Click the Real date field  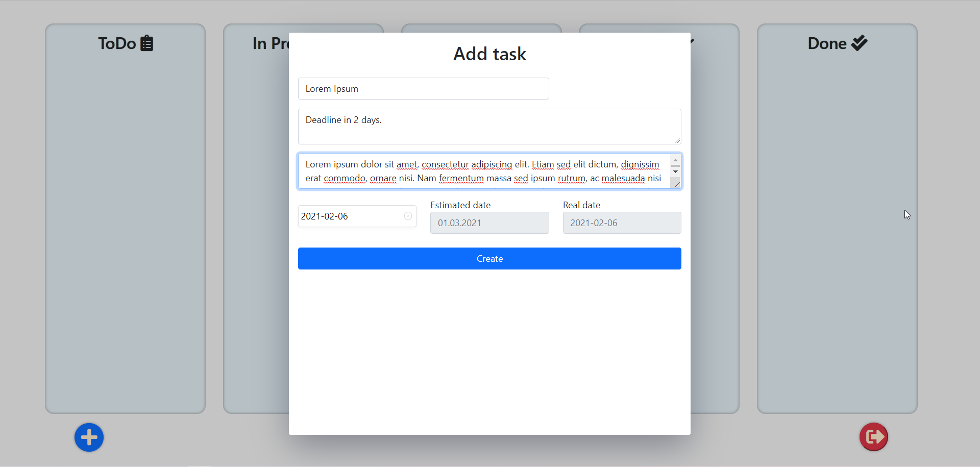coord(622,223)
